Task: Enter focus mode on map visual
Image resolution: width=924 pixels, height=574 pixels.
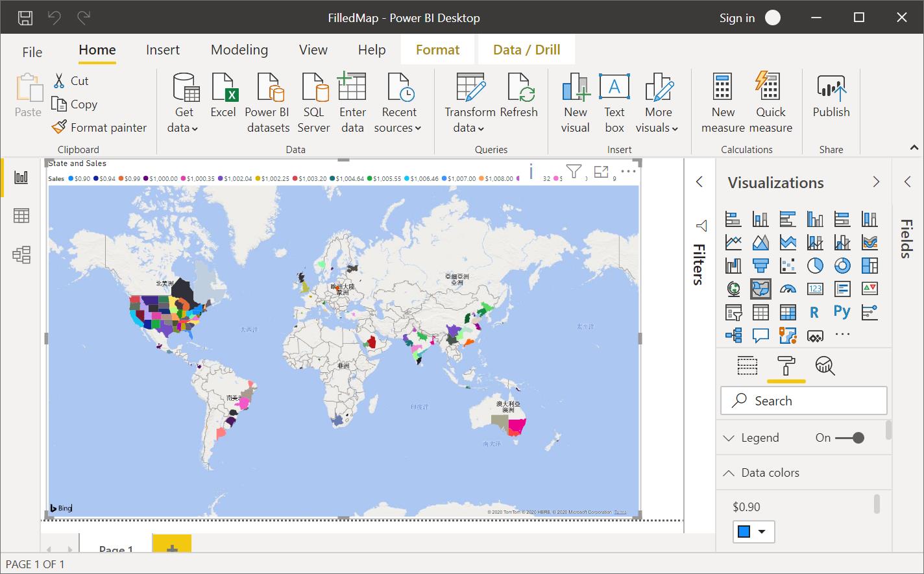Action: pos(602,171)
